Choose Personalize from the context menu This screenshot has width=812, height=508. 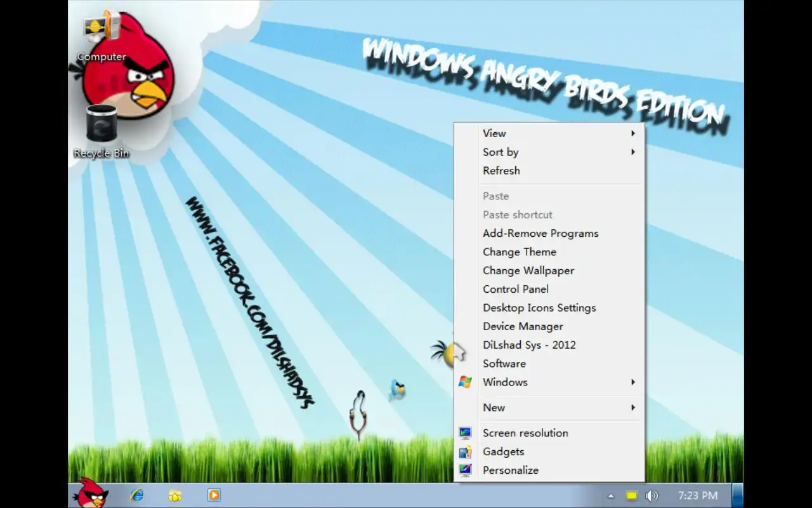tap(549, 470)
